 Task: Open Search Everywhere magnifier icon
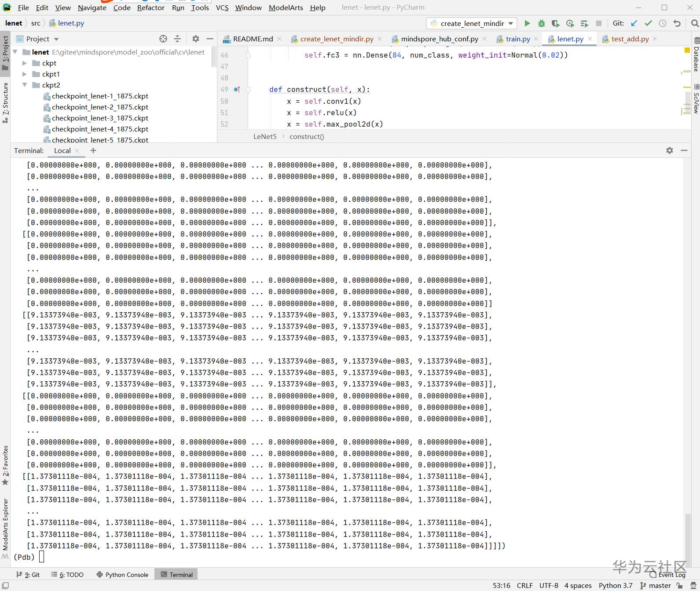pos(695,23)
